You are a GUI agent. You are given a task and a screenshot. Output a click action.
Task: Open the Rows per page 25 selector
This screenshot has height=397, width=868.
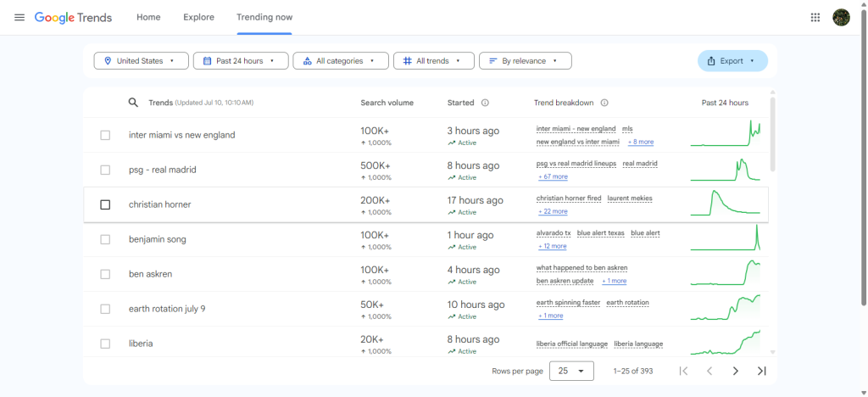(x=571, y=371)
